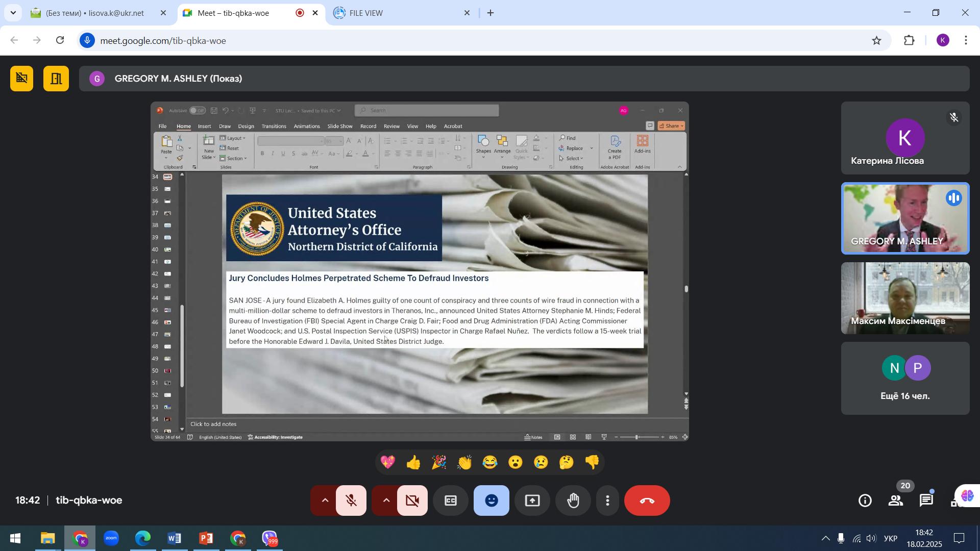Screen dimensions: 980x551
Task: Toggle microphone mute in Meet
Action: [x=351, y=500]
